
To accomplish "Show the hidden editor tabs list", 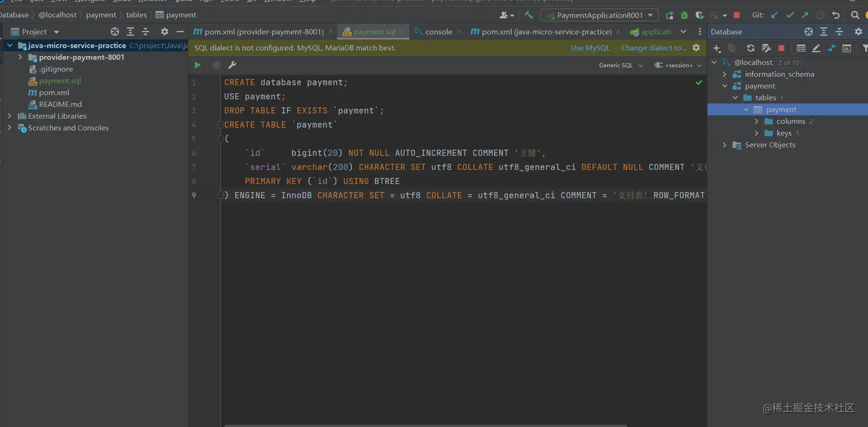I will pos(683,32).
